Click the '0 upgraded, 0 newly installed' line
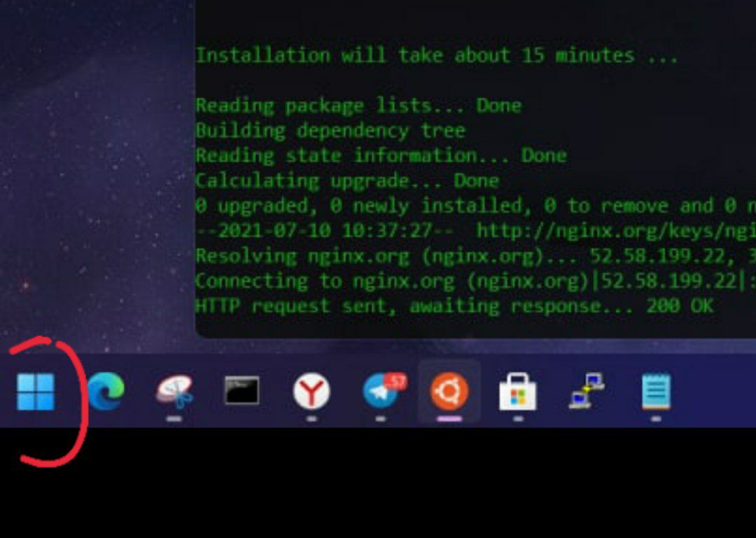Screen dimensions: 756x538 [475, 206]
